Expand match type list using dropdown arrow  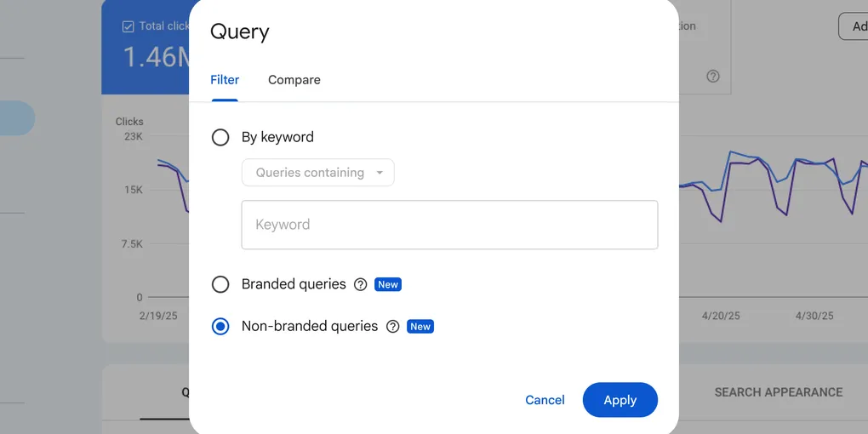(380, 173)
